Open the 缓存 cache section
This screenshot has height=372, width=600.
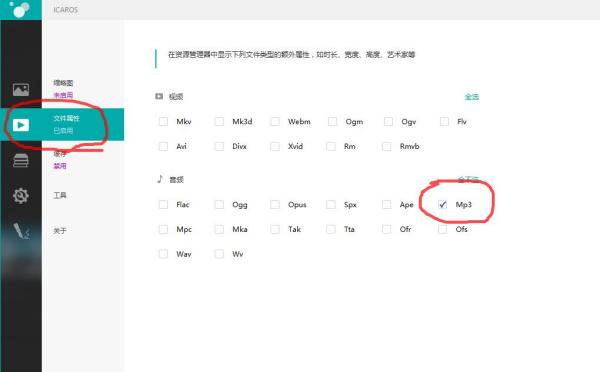pyautogui.click(x=60, y=154)
